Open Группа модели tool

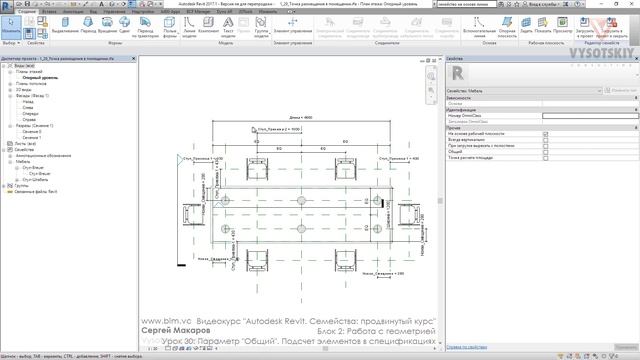pos(261,27)
